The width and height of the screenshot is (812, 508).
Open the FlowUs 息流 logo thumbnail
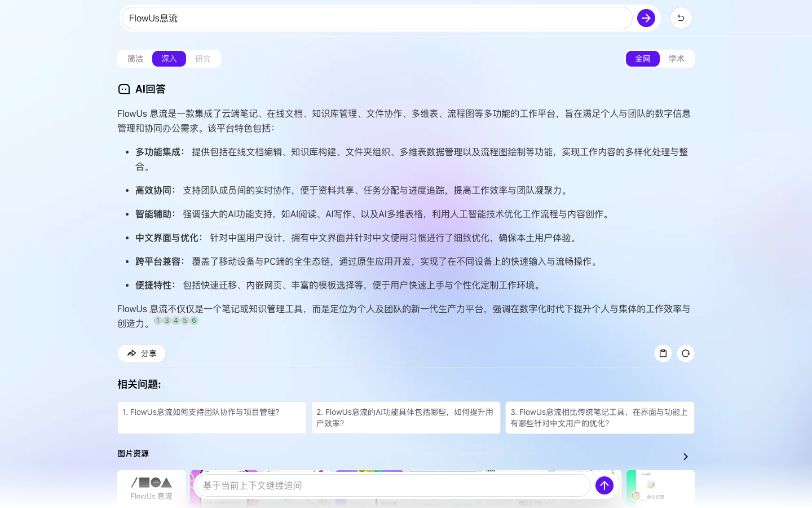[x=151, y=489]
